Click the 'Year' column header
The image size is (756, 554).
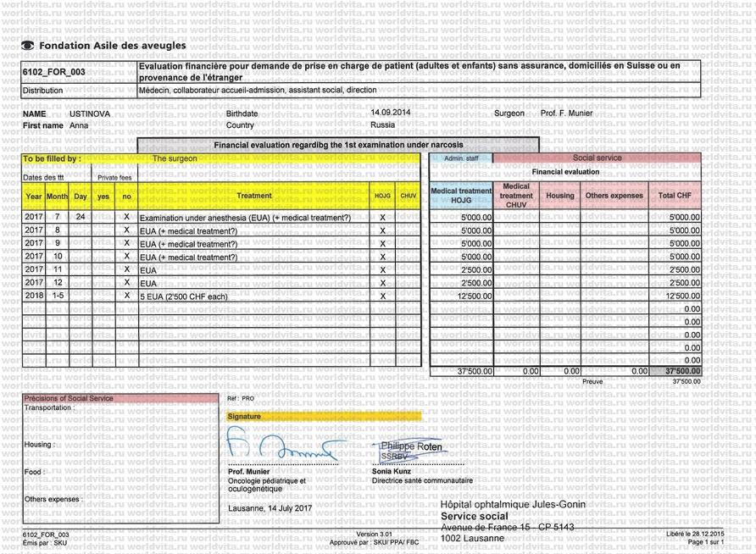coord(34,197)
